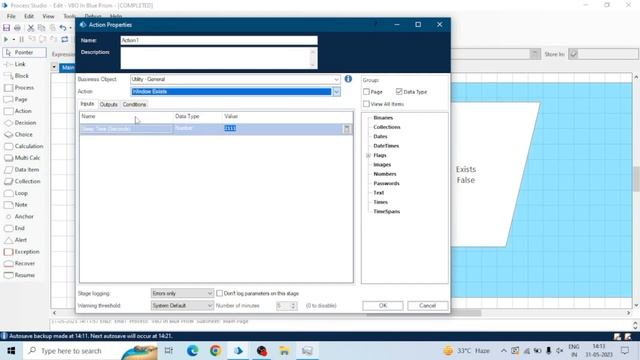Click the Save icon in Process Studio toolbar
The width and height of the screenshot is (640, 360).
[7, 28]
